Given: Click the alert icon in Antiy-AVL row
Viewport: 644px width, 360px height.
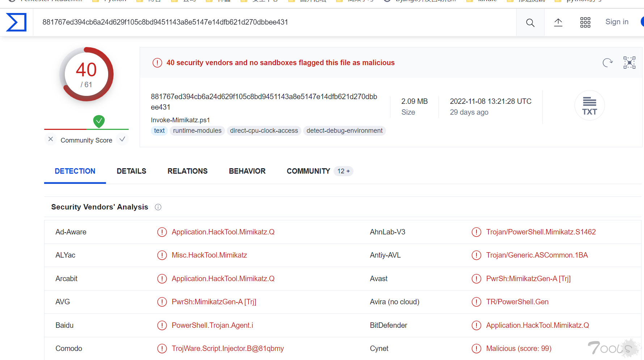Looking at the screenshot, I should coord(476,255).
